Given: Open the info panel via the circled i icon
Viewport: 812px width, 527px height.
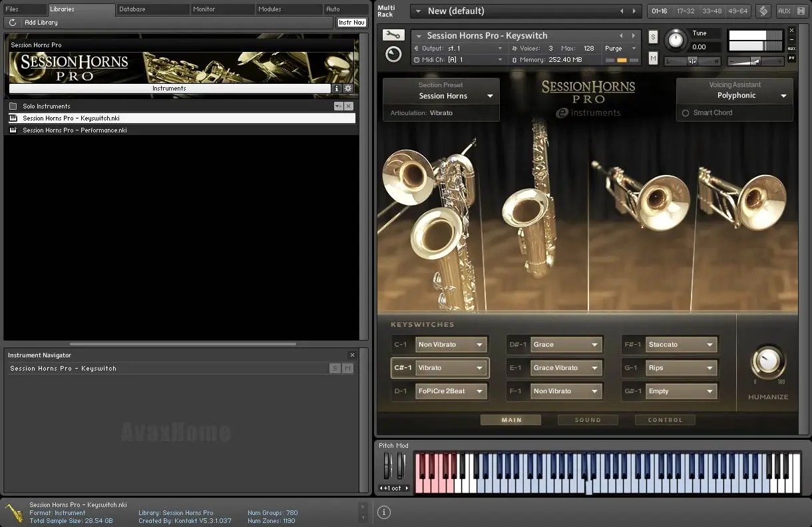Looking at the screenshot, I should click(384, 512).
